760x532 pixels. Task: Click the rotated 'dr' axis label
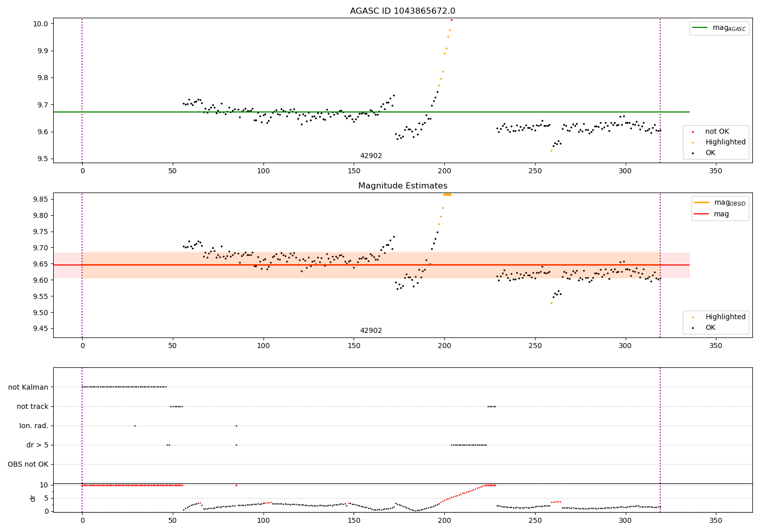pyautogui.click(x=33, y=498)
